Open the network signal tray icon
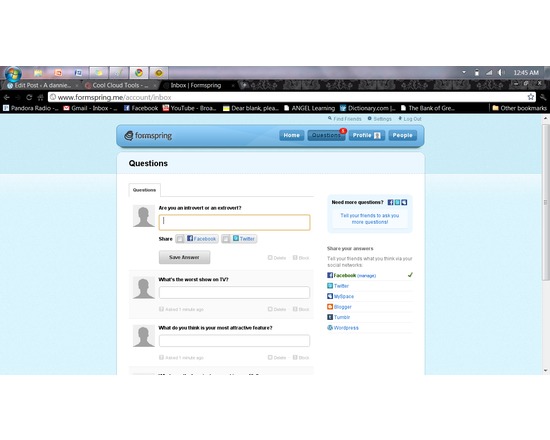The image size is (550, 440). pyautogui.click(x=489, y=73)
